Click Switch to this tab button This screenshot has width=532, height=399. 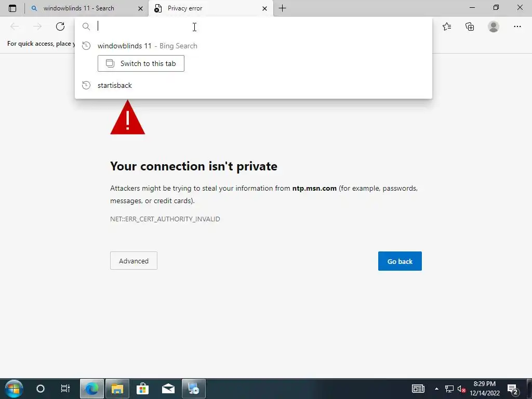(141, 63)
